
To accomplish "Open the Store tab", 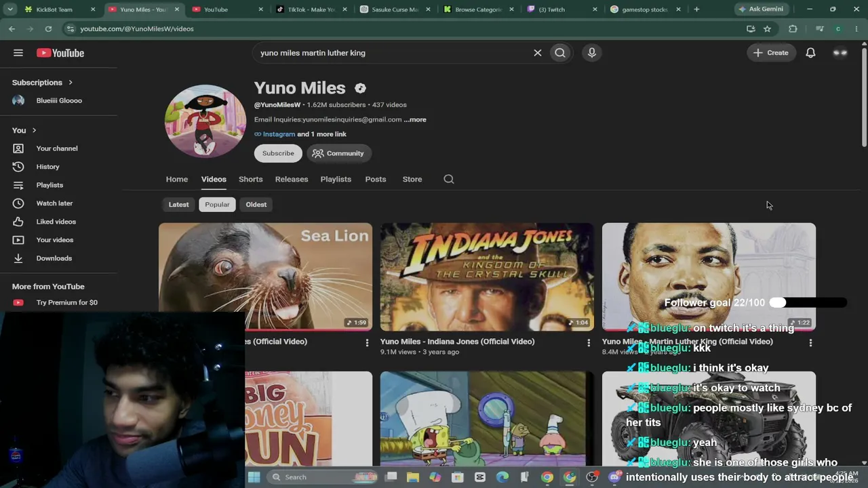I will pos(412,179).
